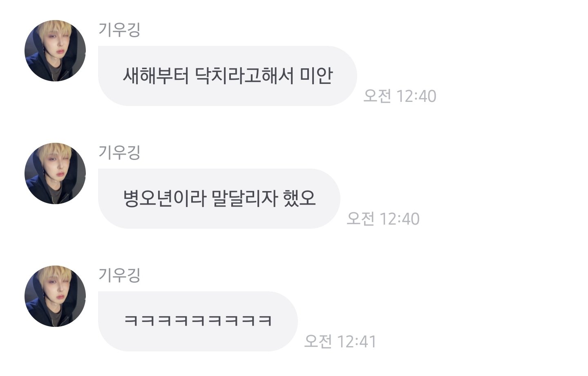The image size is (588, 376).
Task: Select sender name 기우깅 above 새해부터 message
Action: 119,29
